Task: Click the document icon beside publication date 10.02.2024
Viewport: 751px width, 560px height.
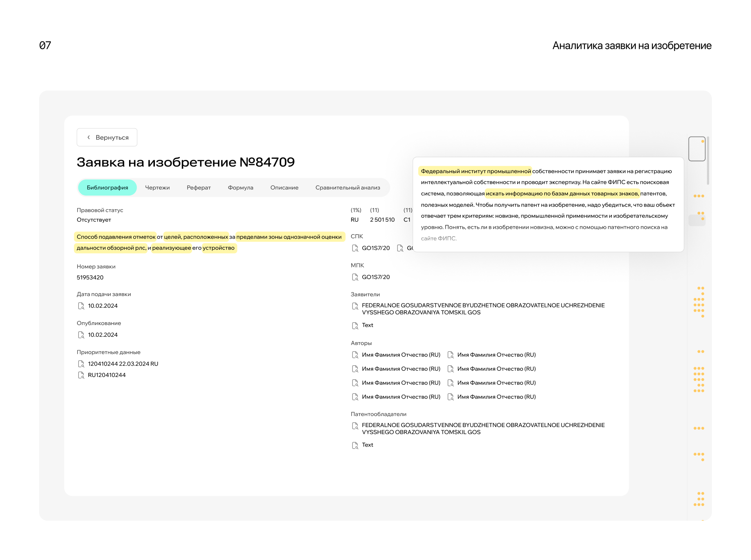Action: (x=81, y=335)
